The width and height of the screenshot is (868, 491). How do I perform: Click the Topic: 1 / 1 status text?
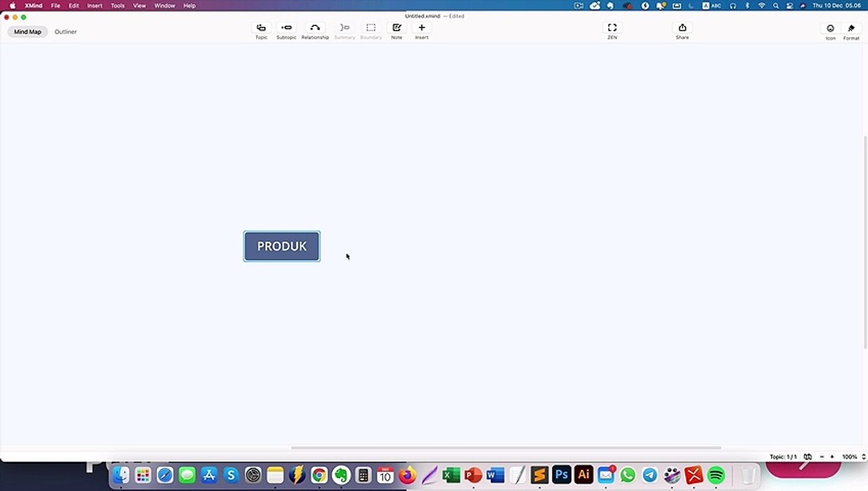point(783,457)
